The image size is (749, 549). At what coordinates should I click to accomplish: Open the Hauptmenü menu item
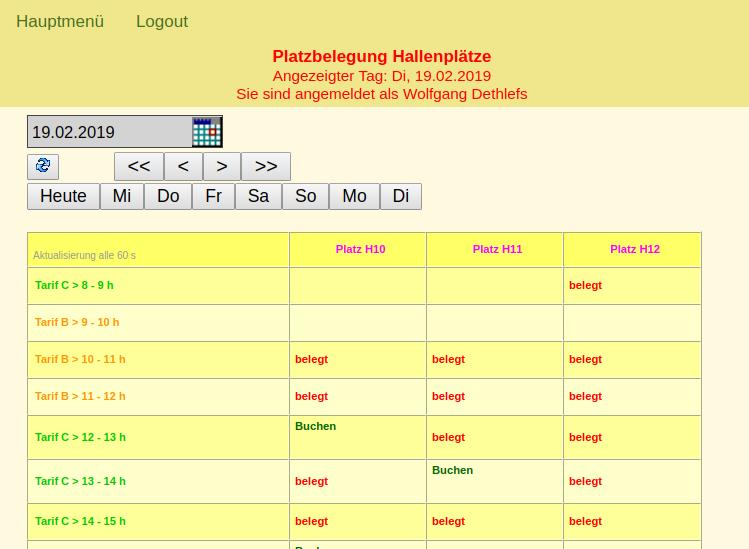[60, 21]
